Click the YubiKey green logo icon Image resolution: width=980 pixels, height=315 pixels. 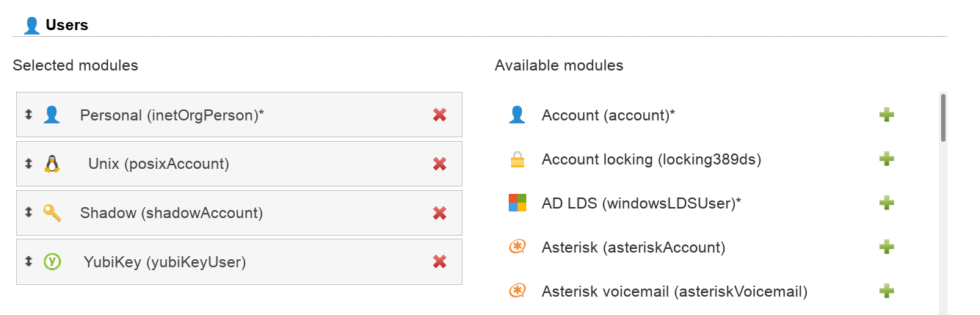point(51,261)
